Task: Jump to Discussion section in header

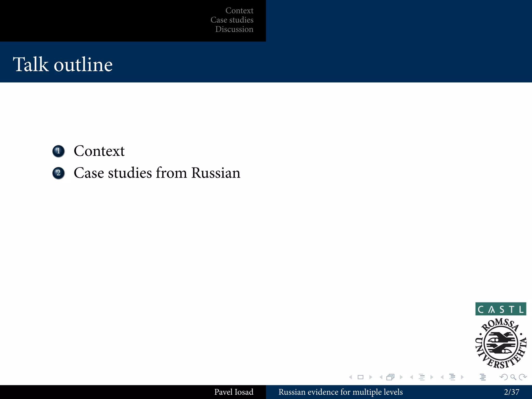Action: [x=234, y=29]
